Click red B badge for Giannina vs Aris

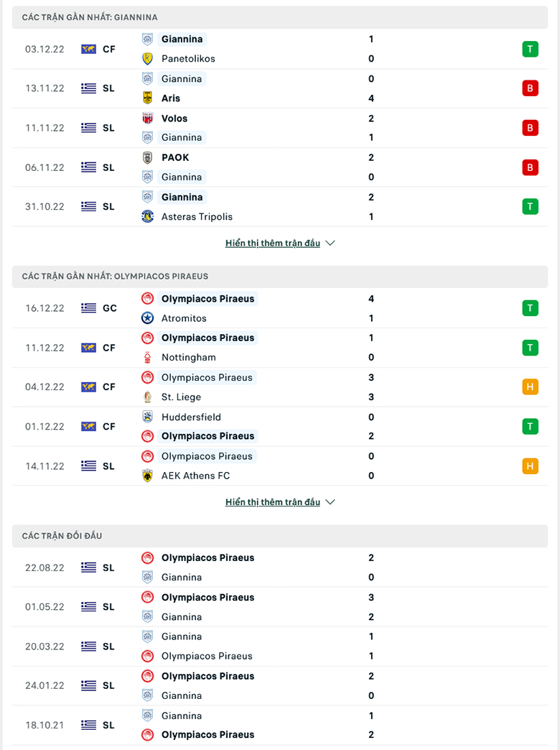tap(530, 88)
